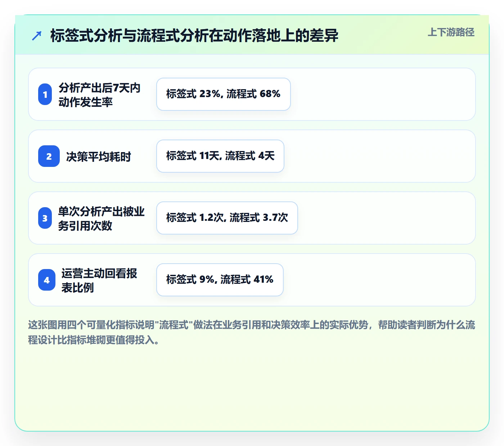This screenshot has height=446, width=504.
Task: Click the number 3 badge
Action: coord(45,218)
